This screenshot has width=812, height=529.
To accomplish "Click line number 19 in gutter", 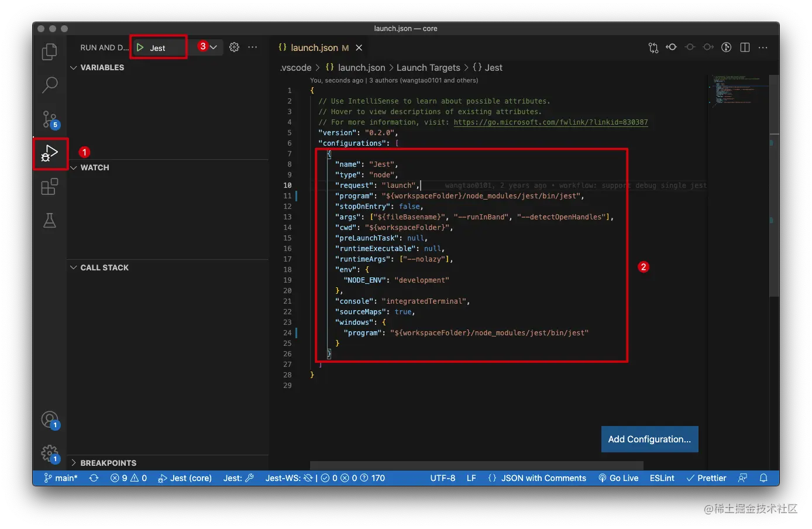I will click(287, 280).
